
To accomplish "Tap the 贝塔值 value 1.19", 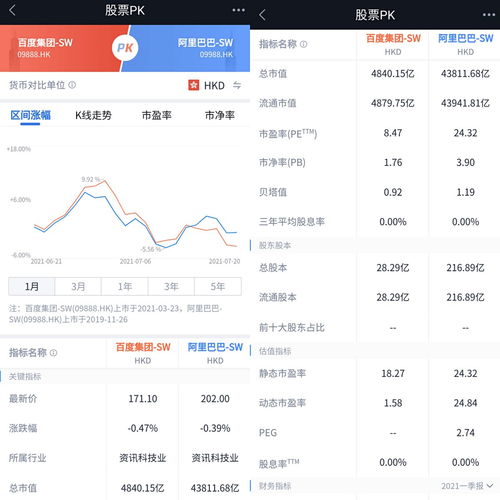I will point(465,192).
